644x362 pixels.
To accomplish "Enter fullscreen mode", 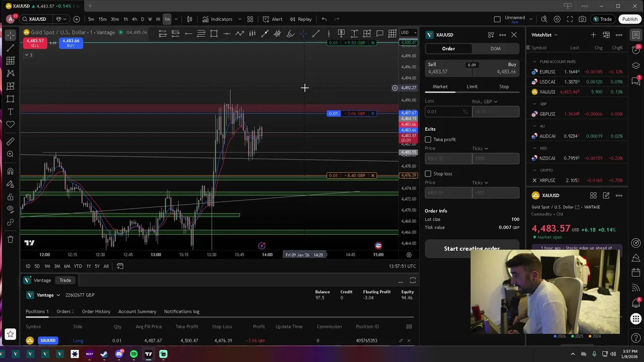I will pyautogui.click(x=570, y=19).
